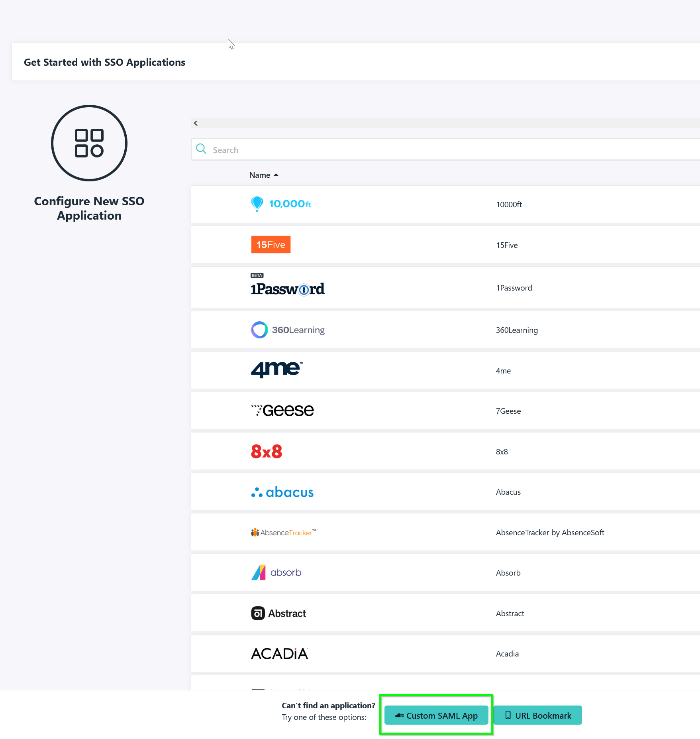Select the 7Geese logo
Screen dimensions: 700x739
pyautogui.click(x=282, y=411)
